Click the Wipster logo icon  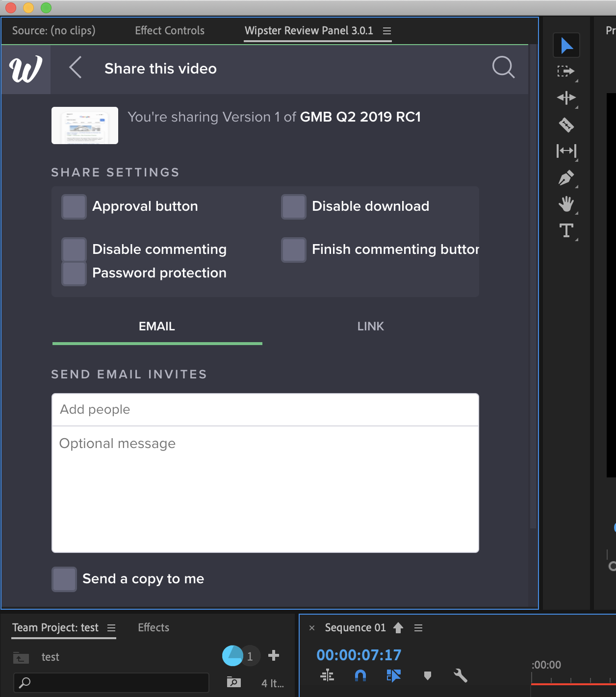(26, 69)
